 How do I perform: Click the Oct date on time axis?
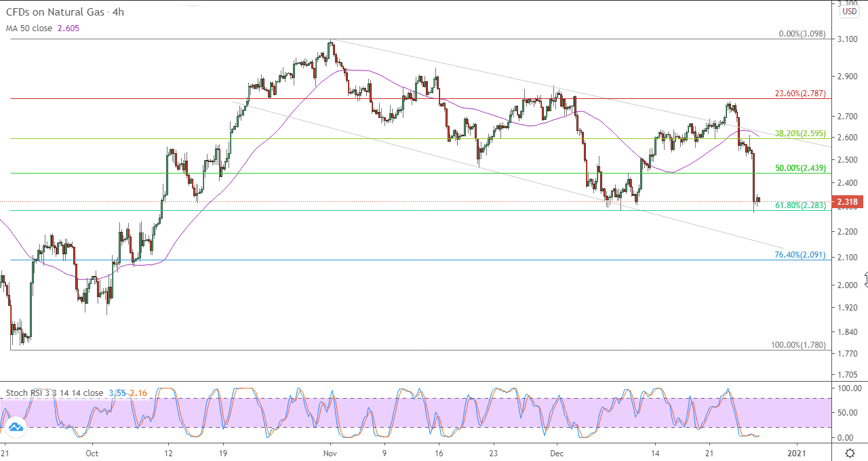point(92,453)
